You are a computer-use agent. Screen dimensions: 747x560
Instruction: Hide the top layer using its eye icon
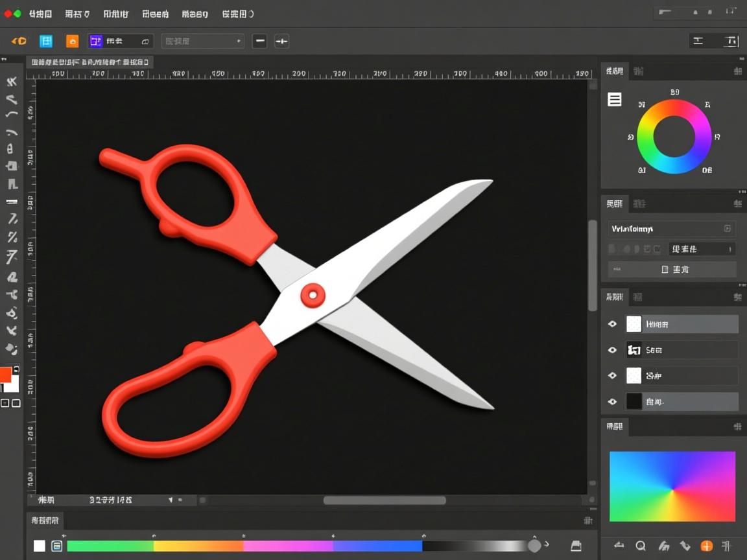612,324
